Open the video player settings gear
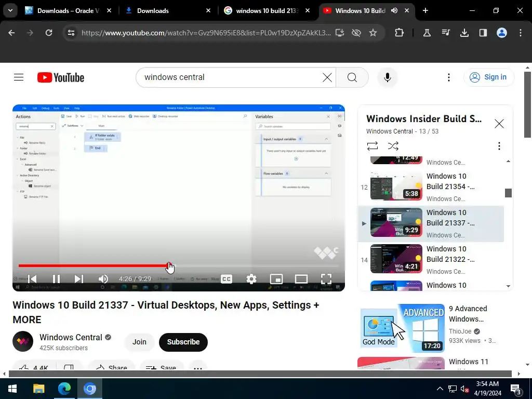Screen dimensions: 532x399 coord(251,279)
